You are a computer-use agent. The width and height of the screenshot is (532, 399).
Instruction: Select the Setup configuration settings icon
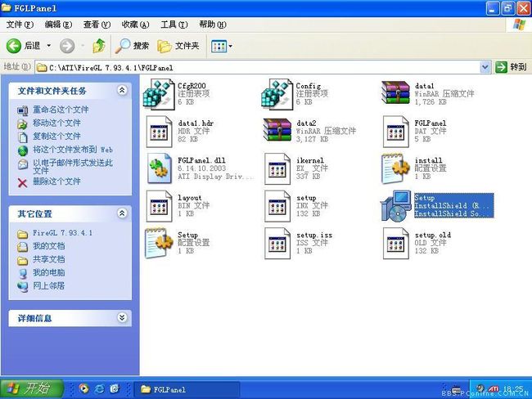point(159,243)
